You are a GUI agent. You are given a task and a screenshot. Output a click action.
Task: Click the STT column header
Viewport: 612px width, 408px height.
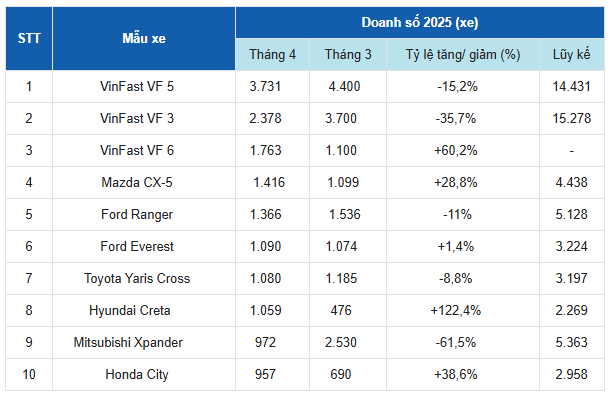coord(28,38)
